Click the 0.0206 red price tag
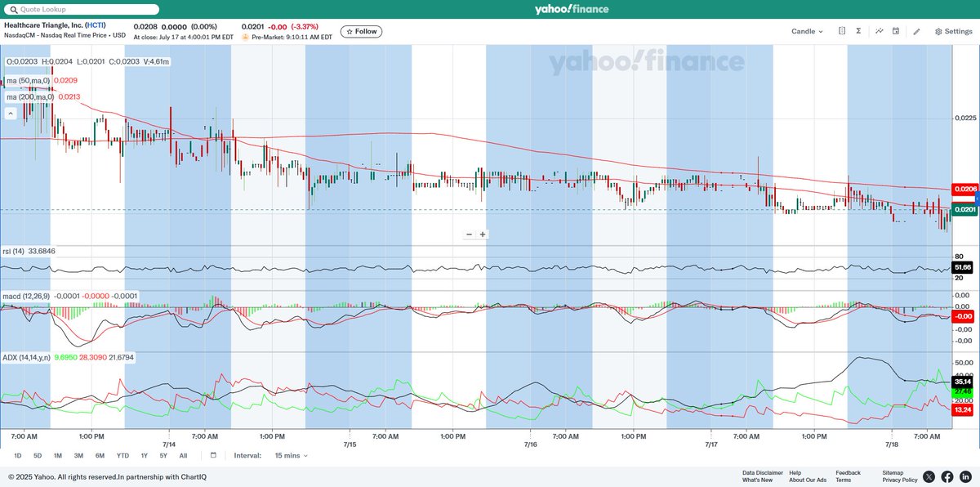The width and height of the screenshot is (980, 487). pos(964,189)
